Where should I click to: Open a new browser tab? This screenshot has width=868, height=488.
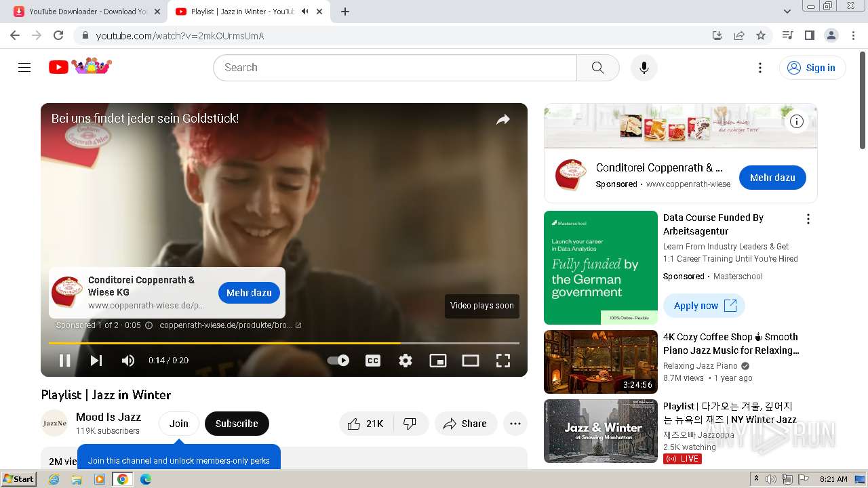345,12
